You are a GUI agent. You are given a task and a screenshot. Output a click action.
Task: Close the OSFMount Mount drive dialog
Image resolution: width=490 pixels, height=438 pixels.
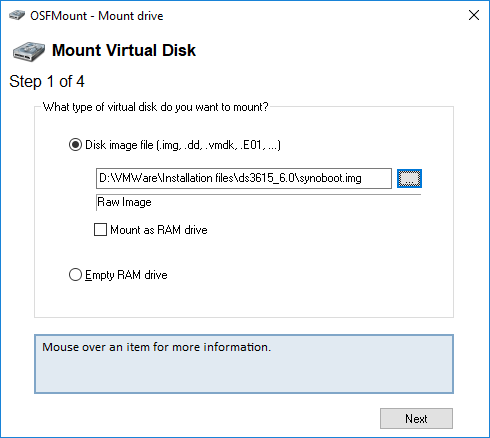(x=474, y=15)
